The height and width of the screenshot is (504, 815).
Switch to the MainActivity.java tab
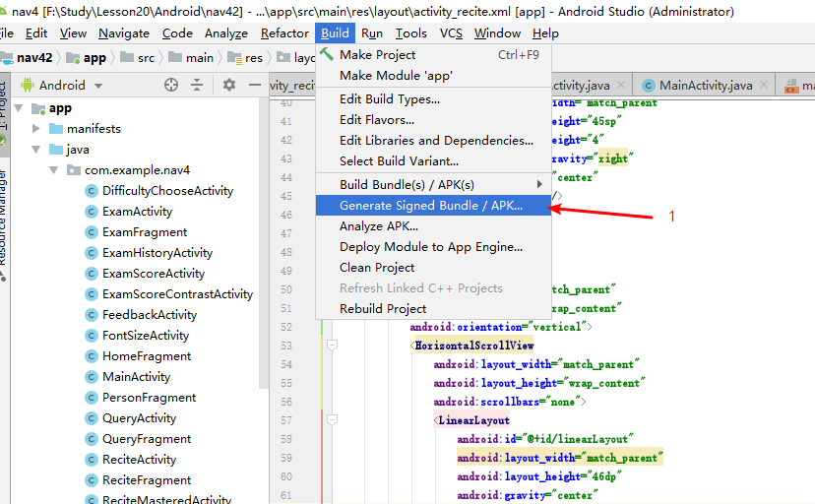705,85
